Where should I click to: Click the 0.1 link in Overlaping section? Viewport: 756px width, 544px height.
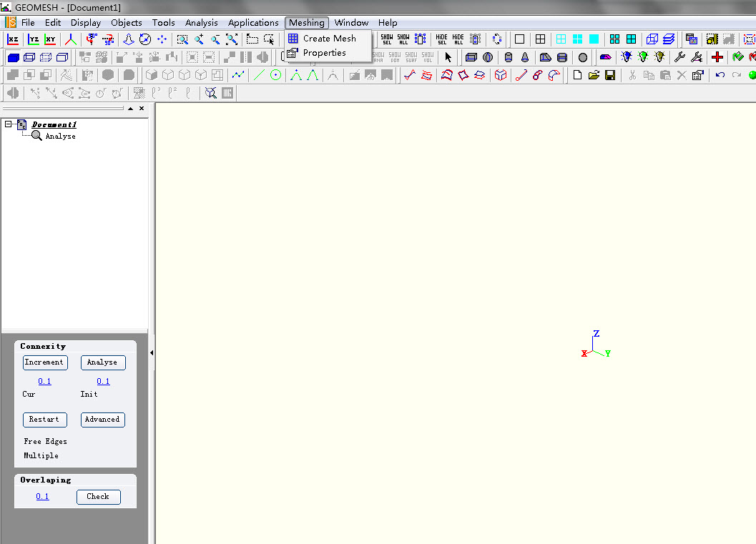(42, 496)
